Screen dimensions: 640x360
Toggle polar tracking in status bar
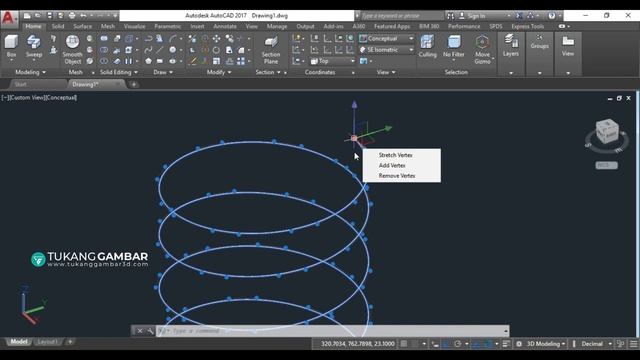click(x=458, y=344)
